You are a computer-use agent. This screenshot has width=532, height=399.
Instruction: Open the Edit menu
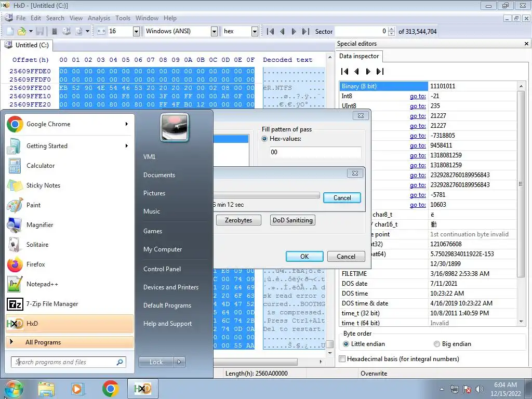pyautogui.click(x=36, y=18)
